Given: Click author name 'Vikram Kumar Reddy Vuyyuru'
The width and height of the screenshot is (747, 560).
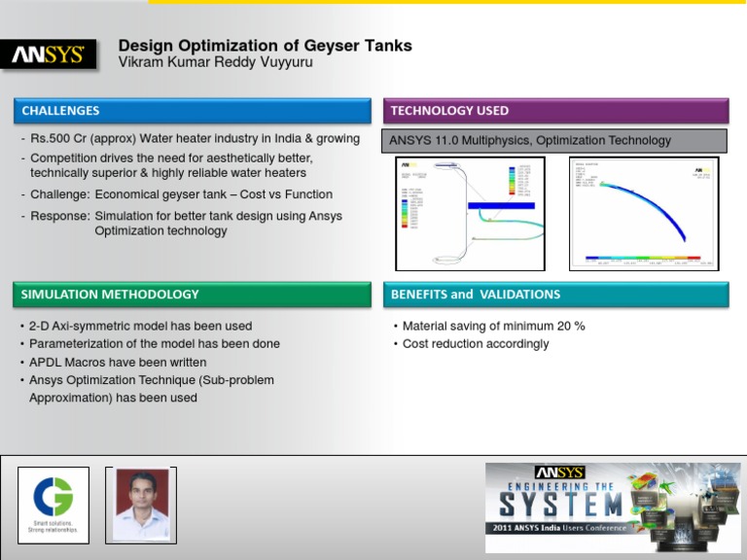Looking at the screenshot, I should click(x=215, y=62).
